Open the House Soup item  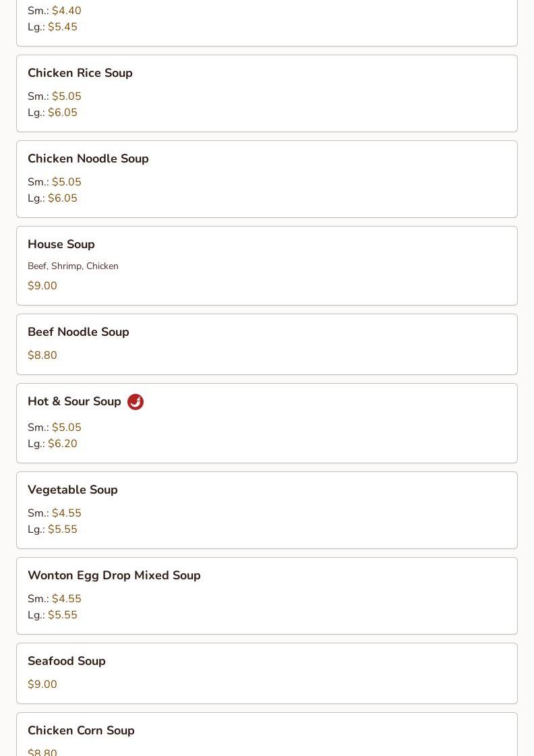coord(267,266)
